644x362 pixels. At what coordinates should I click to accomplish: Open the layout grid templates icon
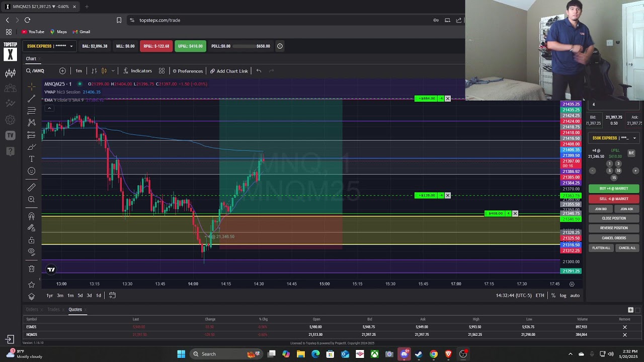[x=162, y=71]
